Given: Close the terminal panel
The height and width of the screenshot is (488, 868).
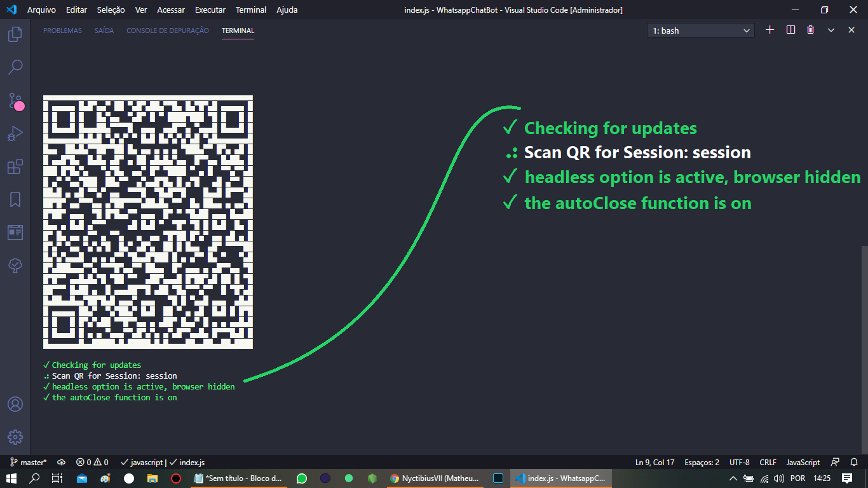Looking at the screenshot, I should tap(851, 30).
